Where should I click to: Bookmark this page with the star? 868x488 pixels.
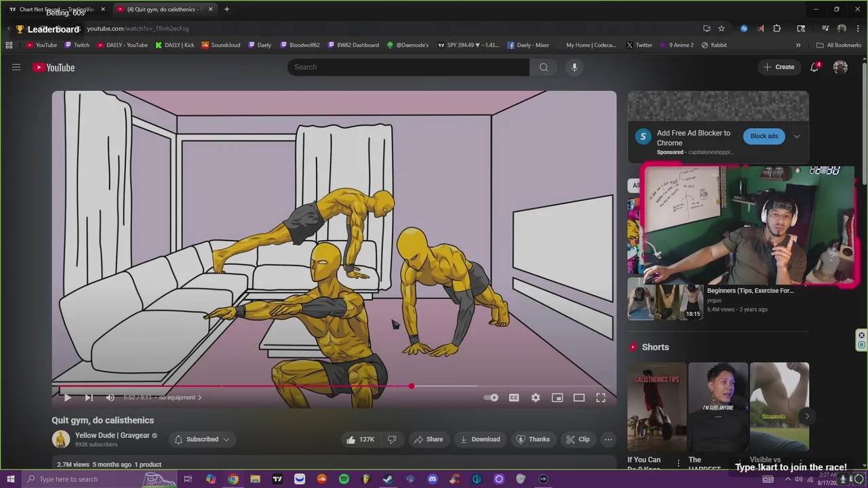coord(722,28)
